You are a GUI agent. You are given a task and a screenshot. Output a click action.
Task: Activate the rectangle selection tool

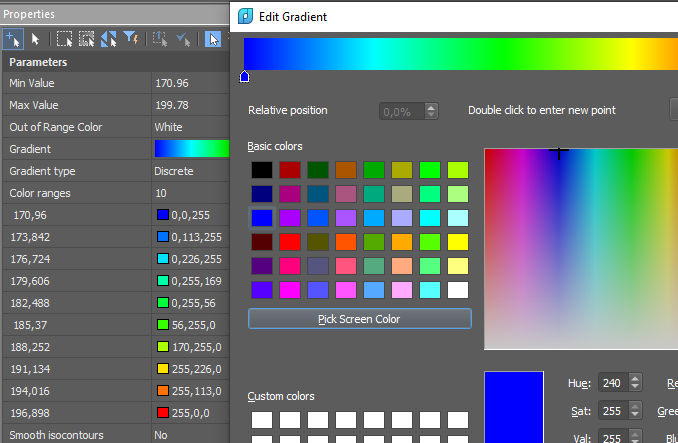[64, 39]
